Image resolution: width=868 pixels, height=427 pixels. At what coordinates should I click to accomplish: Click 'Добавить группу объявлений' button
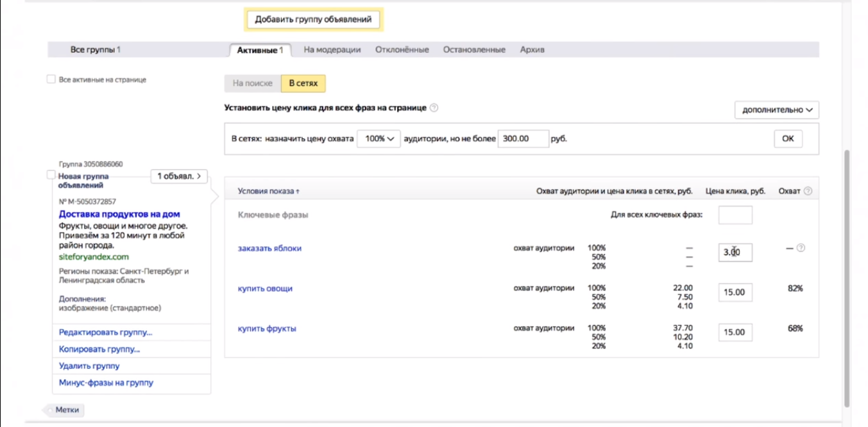[313, 20]
